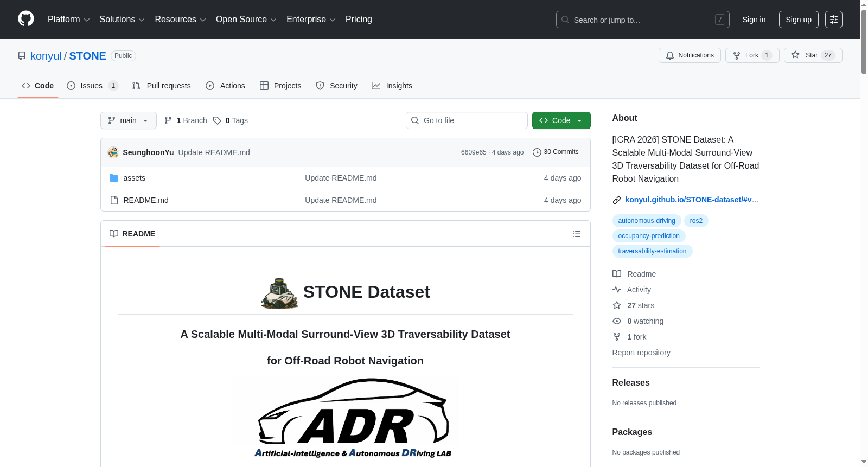This screenshot has height=467, width=868.
Task: Open the GitHub homepage logo
Action: 26,19
